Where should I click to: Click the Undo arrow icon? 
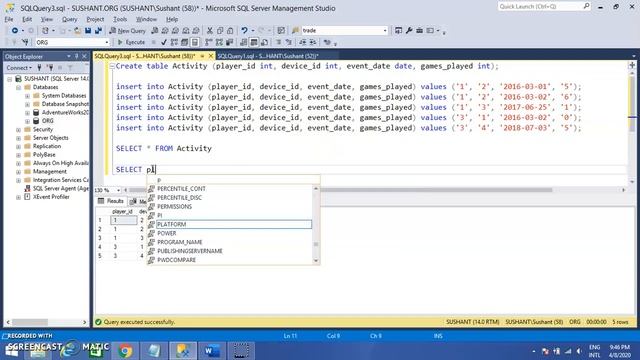point(244,31)
